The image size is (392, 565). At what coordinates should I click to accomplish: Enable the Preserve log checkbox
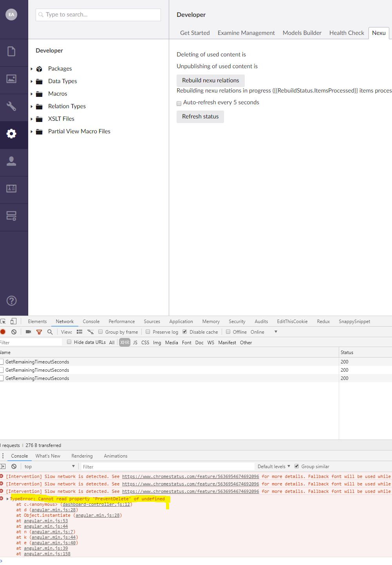click(x=148, y=332)
